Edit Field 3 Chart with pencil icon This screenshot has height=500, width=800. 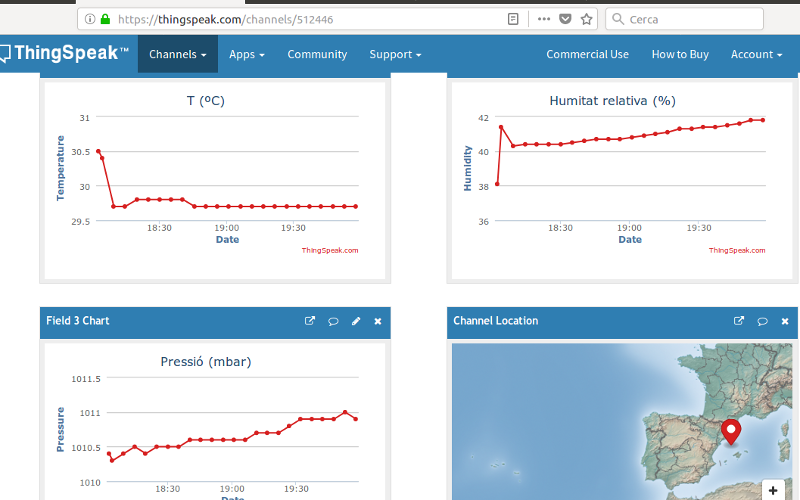coord(356,321)
